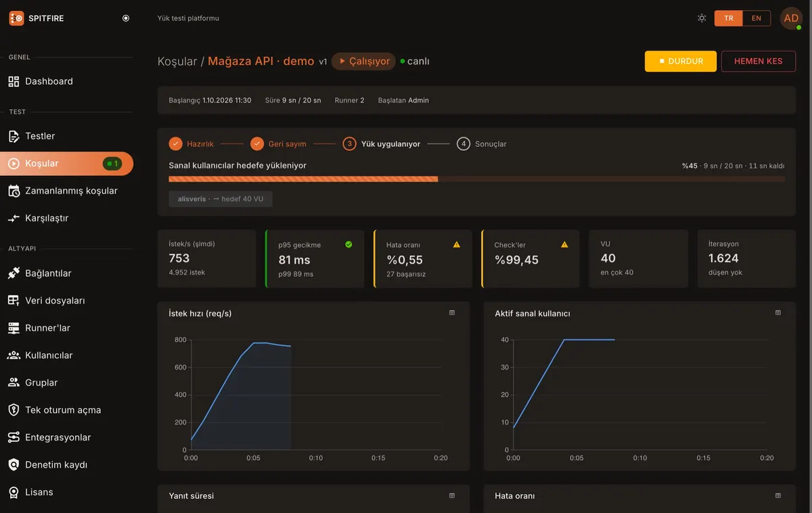
Task: Click the AD user avatar
Action: tap(791, 18)
